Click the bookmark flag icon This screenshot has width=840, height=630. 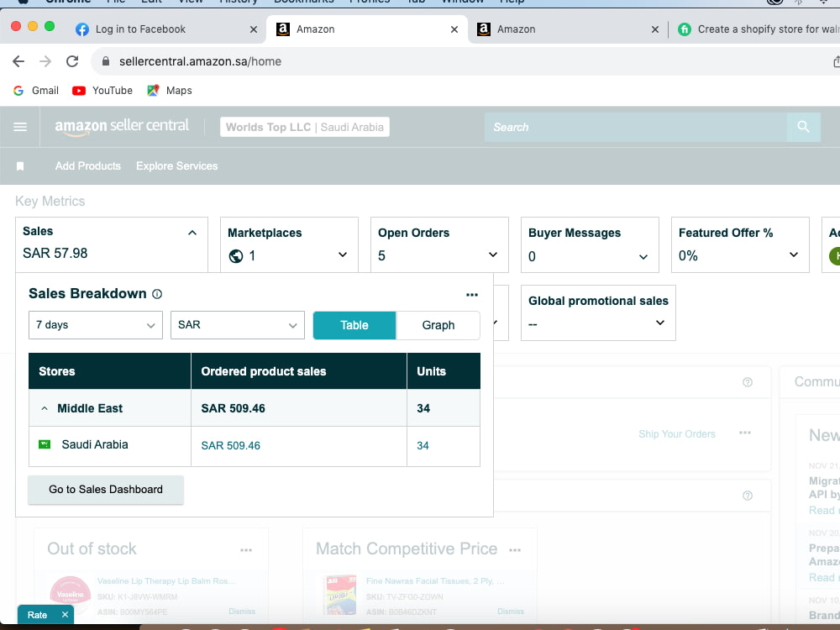[20, 166]
